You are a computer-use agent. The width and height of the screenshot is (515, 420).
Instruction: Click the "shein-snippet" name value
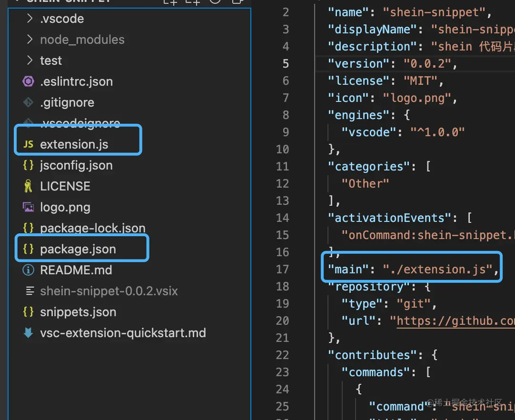click(x=434, y=12)
